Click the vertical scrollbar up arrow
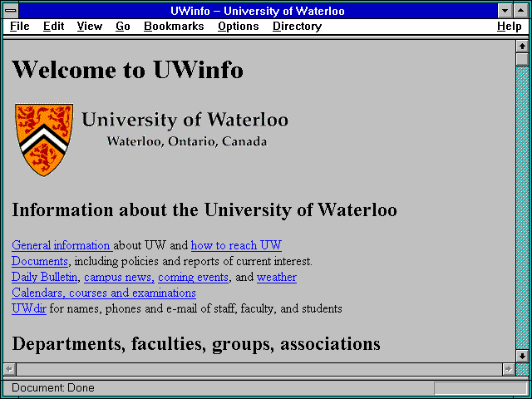This screenshot has width=532, height=399. point(522,47)
